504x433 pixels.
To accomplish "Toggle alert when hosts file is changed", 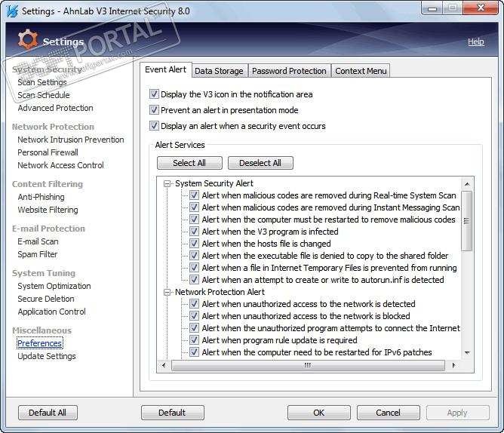I will [194, 244].
